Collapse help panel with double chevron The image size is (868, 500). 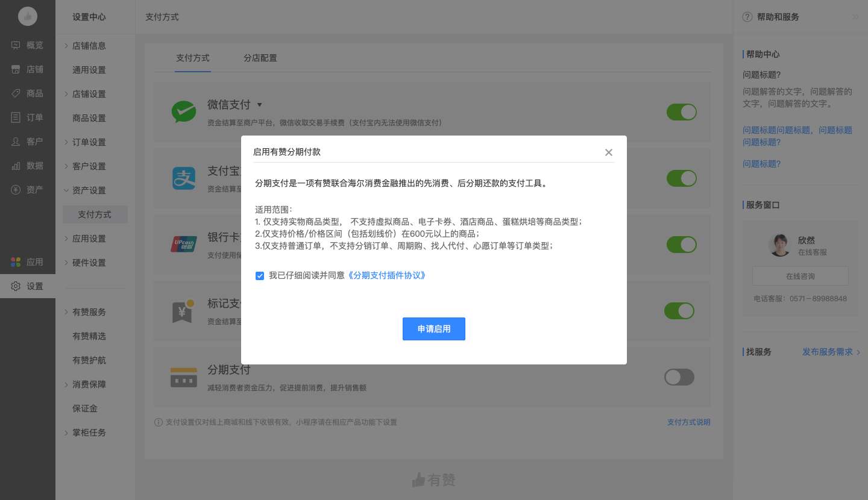pos(855,17)
